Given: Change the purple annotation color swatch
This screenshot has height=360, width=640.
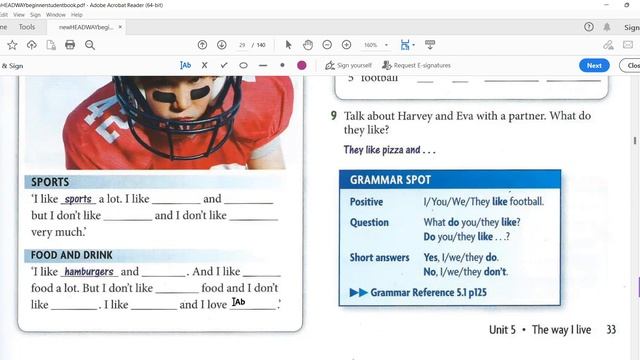Looking at the screenshot, I should pos(302,65).
